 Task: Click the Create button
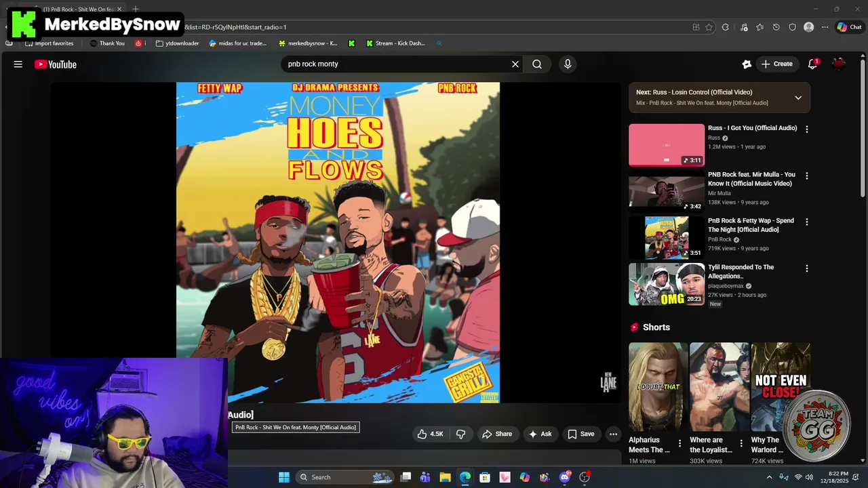pos(777,64)
